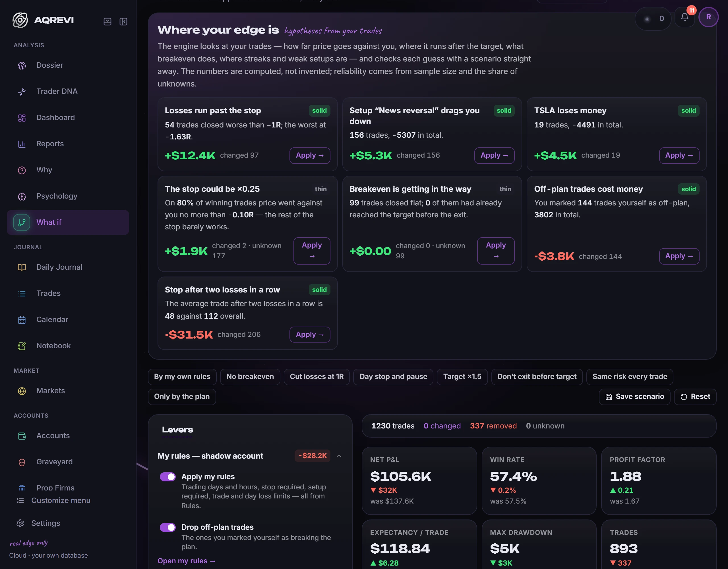
Task: Open the Settings gear icon
Action: click(x=20, y=523)
